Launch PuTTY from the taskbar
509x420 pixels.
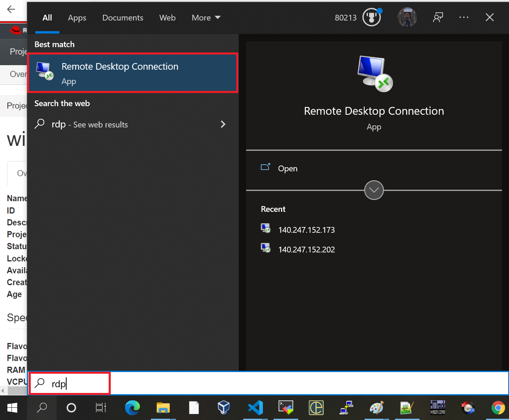coord(347,408)
